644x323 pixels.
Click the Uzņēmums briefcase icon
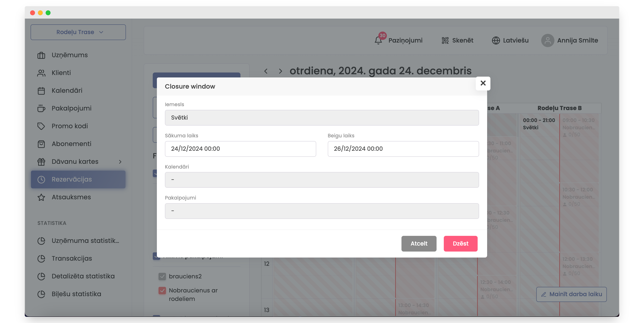coord(41,55)
